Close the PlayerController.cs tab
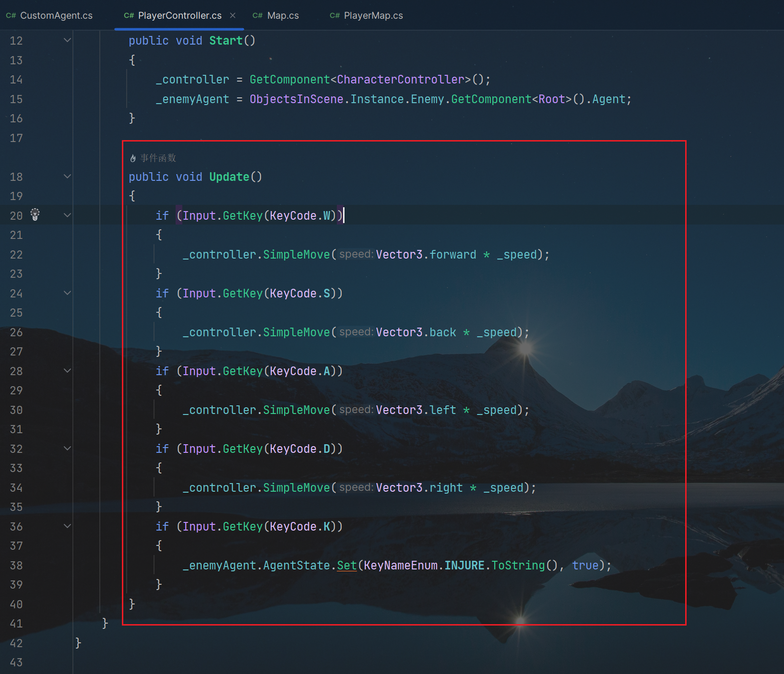 click(x=233, y=15)
